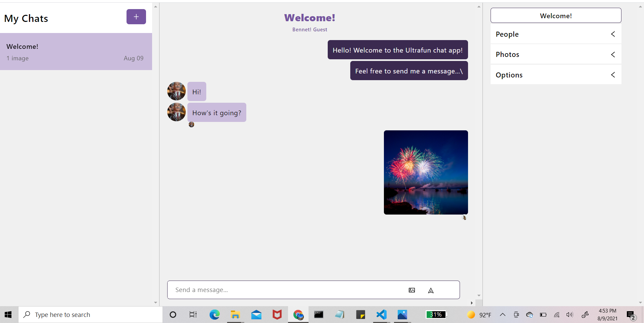Switch to Visual Studio Code in taskbar
Image resolution: width=644 pixels, height=323 pixels.
click(x=382, y=315)
